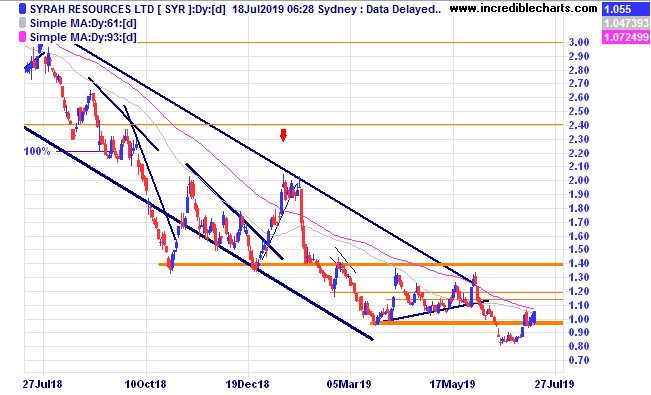Click the magenta Simple MA 93 legend marker
651x395 pixels.
22,37
